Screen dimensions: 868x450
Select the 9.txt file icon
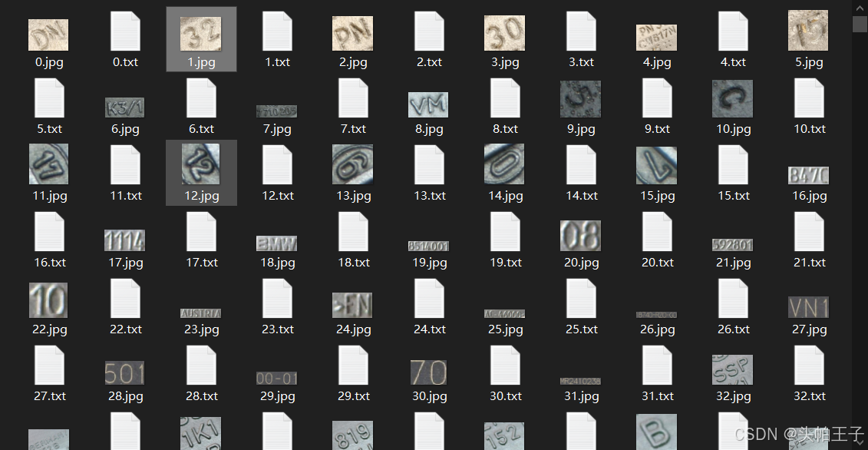657,98
